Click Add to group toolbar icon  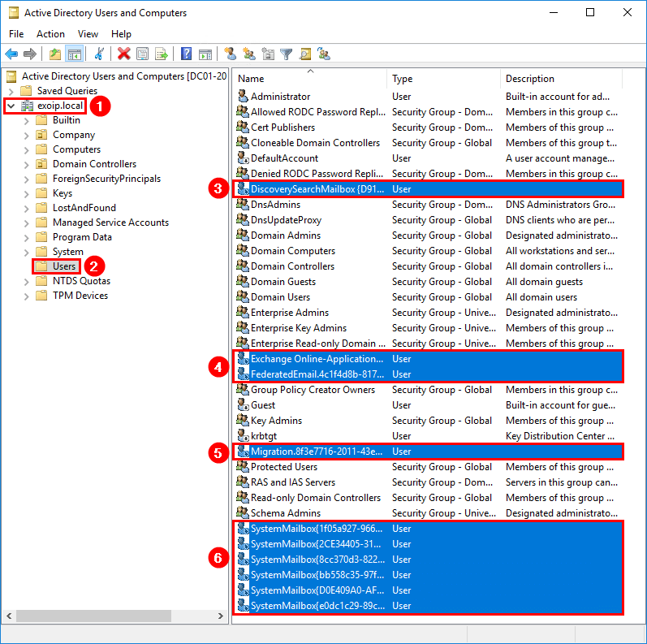pyautogui.click(x=324, y=54)
